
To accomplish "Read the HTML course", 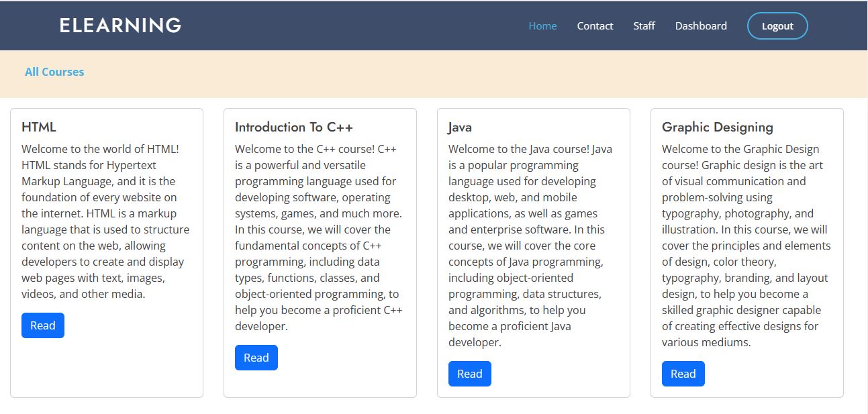I will [42, 325].
